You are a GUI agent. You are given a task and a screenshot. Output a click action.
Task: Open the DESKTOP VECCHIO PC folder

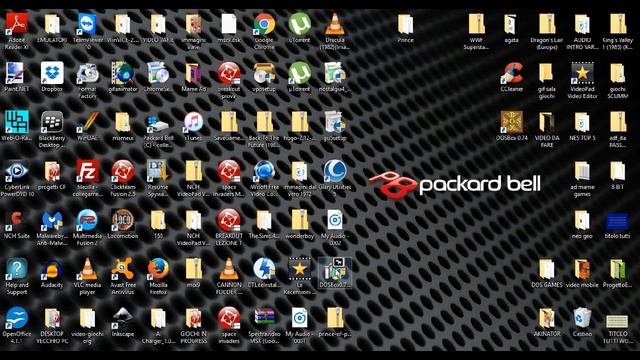coord(52,318)
